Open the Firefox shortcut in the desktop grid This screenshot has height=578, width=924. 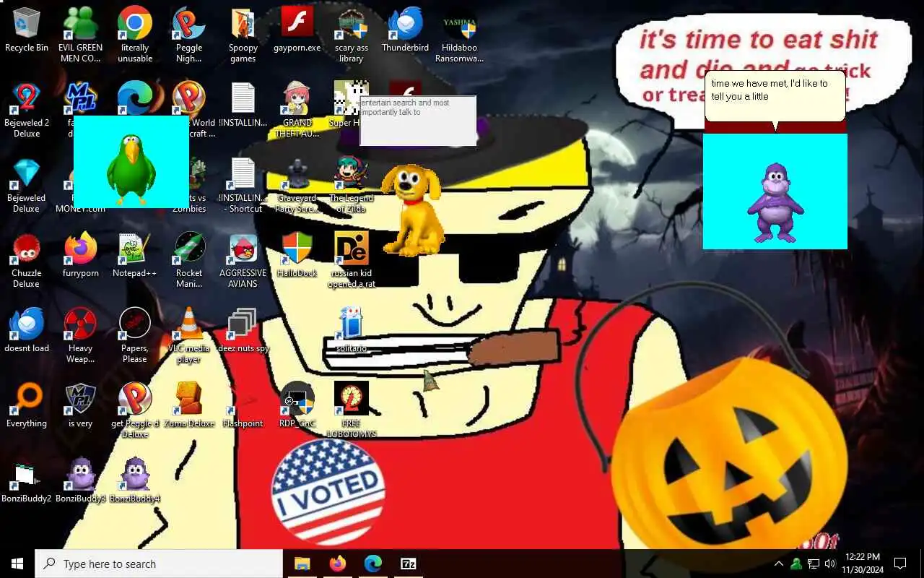[80, 256]
